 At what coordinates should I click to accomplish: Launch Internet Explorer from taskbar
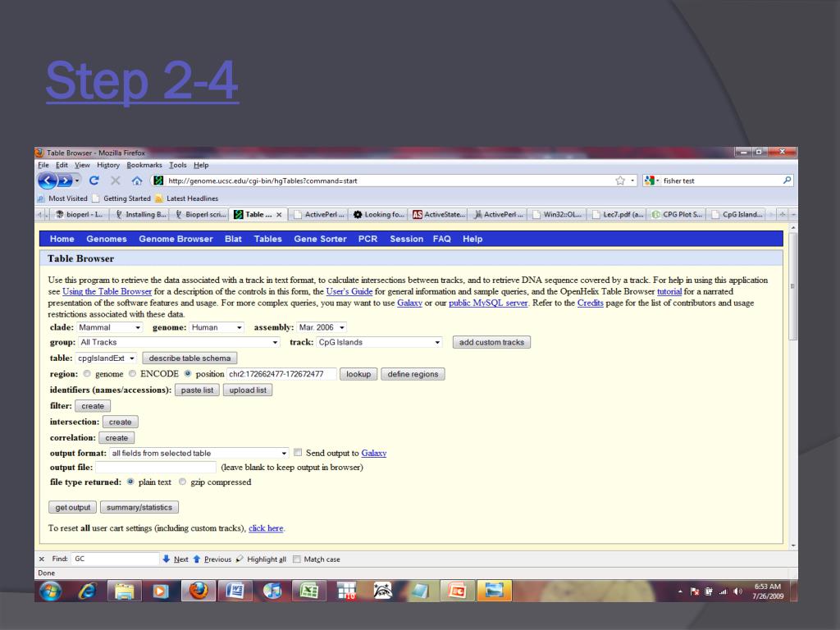[x=87, y=591]
